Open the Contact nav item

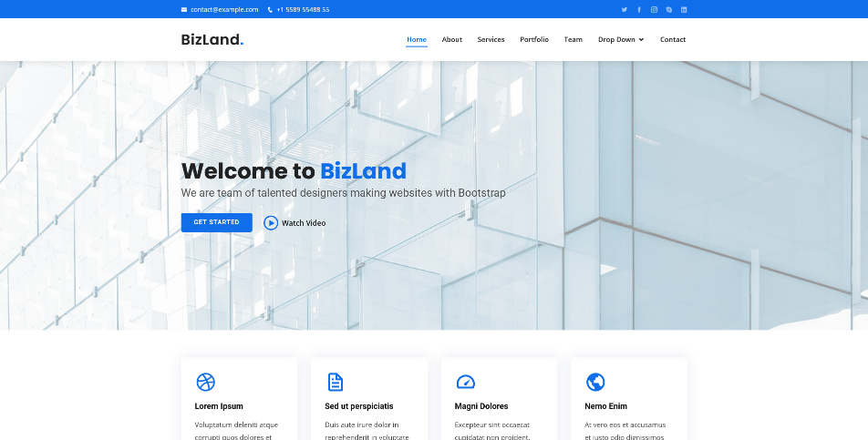tap(673, 40)
